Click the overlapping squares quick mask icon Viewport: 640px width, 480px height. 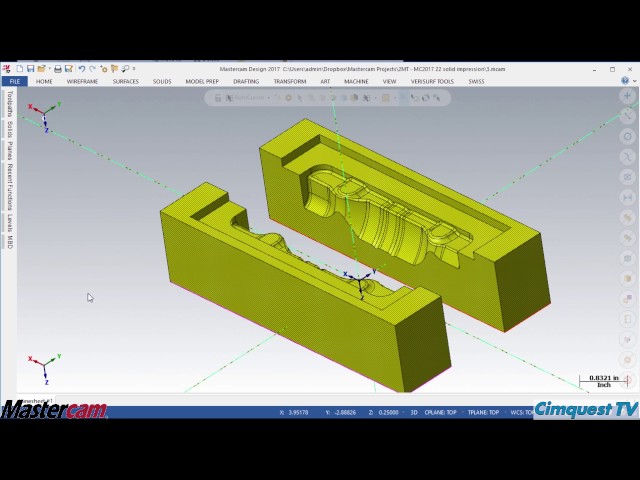click(627, 299)
